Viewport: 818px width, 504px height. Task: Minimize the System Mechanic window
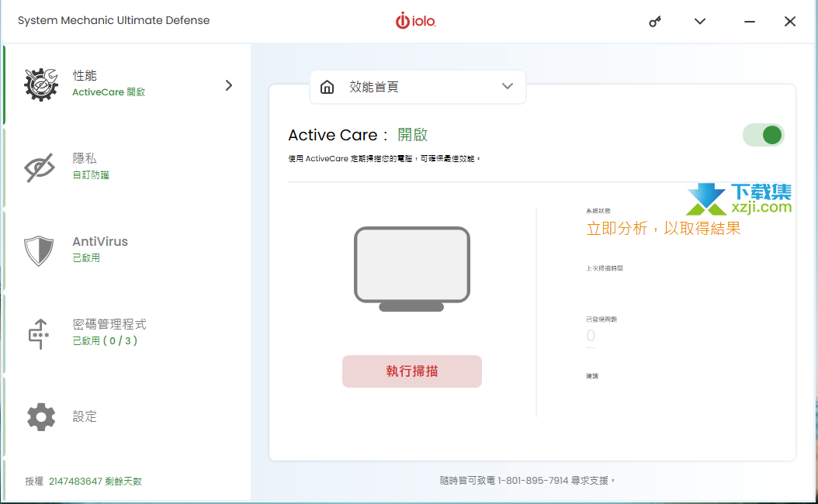(750, 22)
